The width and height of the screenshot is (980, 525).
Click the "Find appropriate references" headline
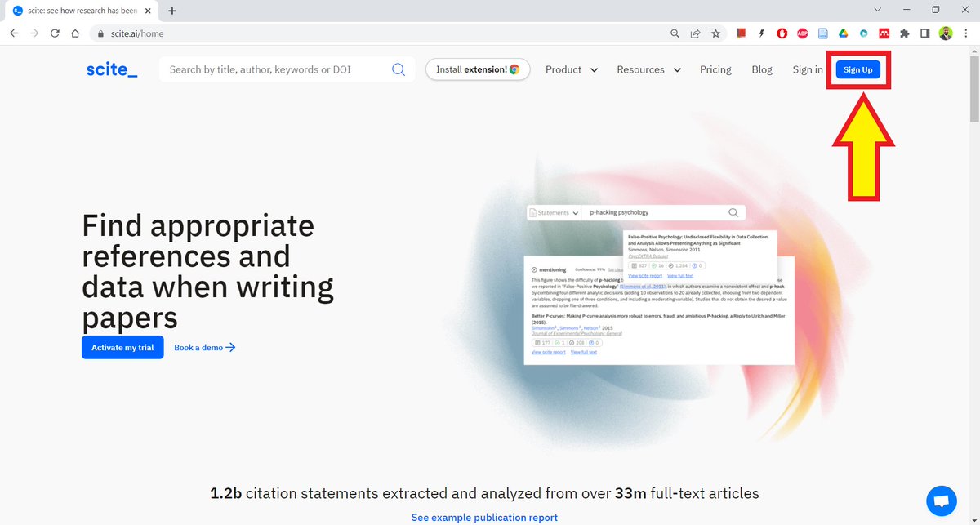tap(208, 271)
